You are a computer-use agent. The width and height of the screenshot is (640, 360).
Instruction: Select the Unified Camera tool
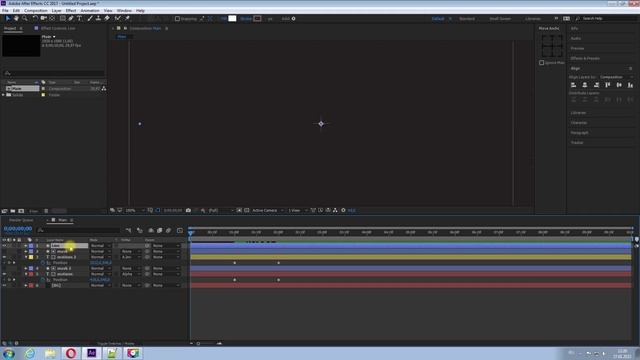point(43,18)
